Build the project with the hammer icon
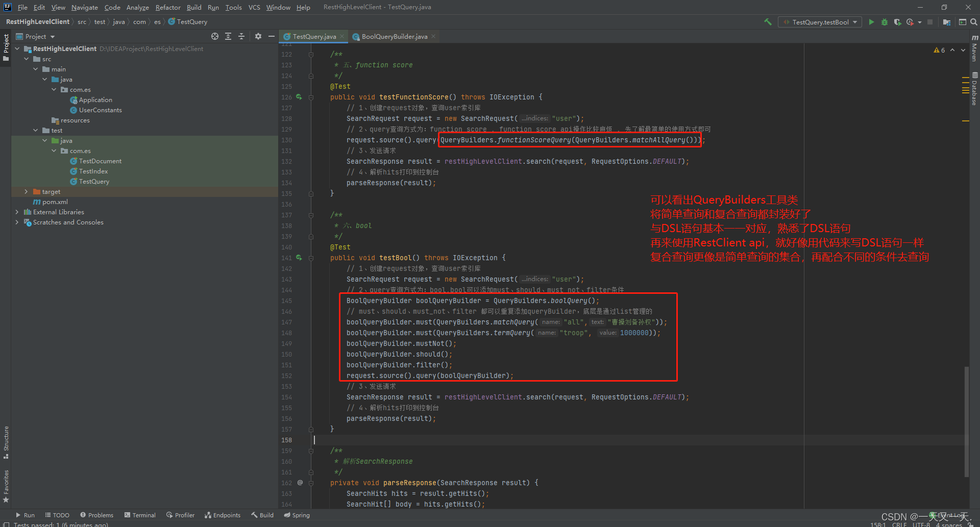980x527 pixels. click(768, 22)
